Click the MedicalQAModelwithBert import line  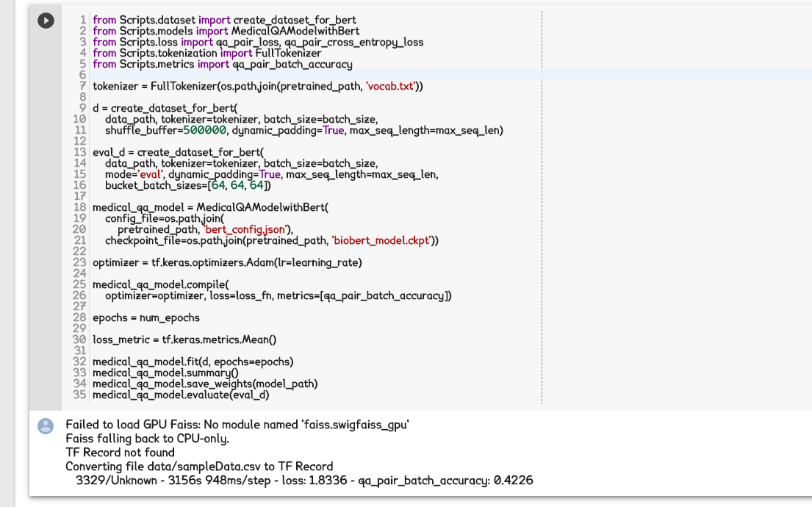226,31
